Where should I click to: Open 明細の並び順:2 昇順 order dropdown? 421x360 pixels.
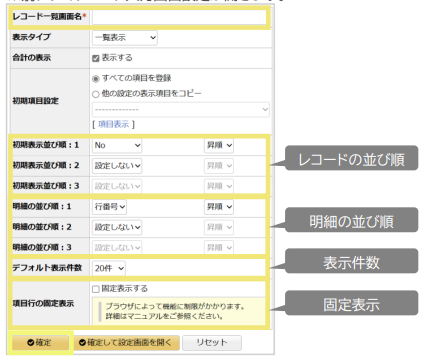coord(219,227)
